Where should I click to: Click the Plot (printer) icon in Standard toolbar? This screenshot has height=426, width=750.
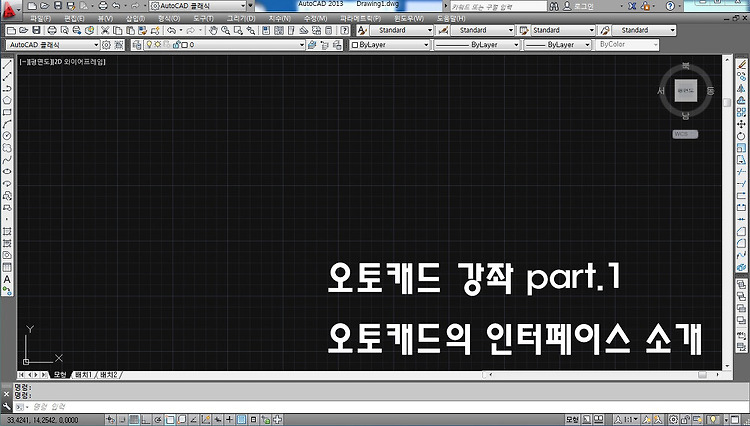pyautogui.click(x=52, y=30)
